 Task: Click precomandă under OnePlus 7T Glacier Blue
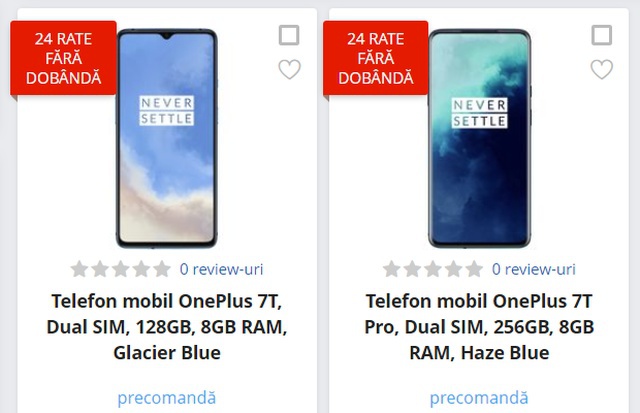[x=167, y=398]
